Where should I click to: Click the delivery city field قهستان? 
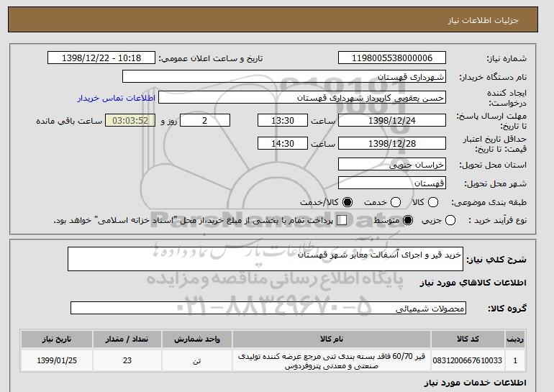(392, 183)
